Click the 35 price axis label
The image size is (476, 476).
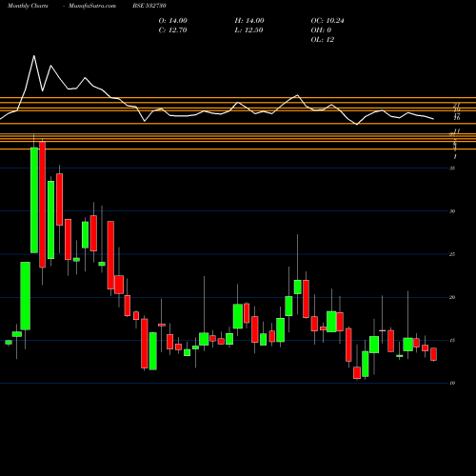[x=452, y=169]
